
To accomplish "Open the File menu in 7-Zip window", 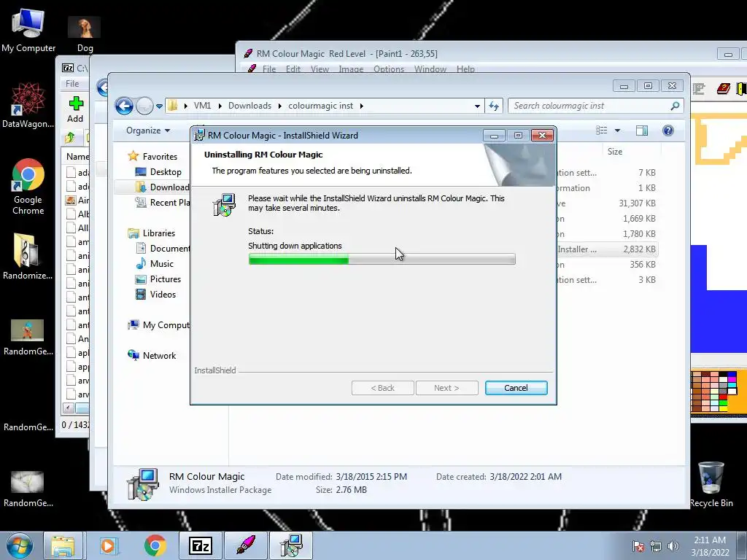I will [x=72, y=83].
